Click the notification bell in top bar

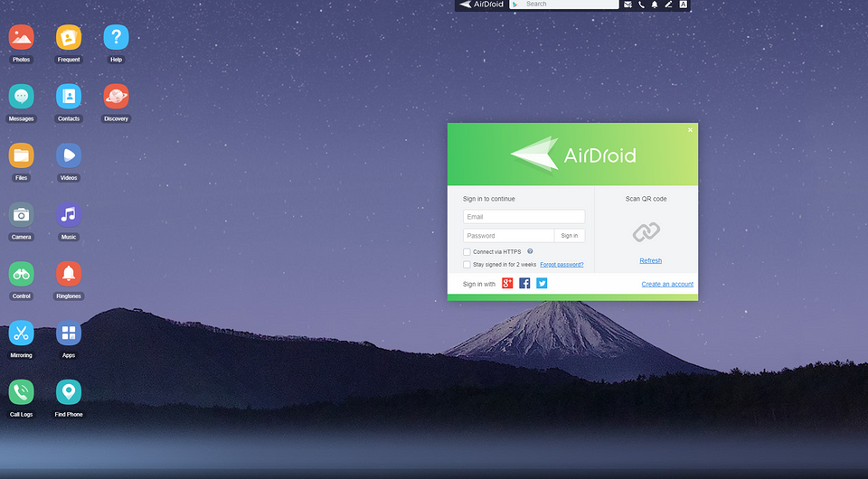pos(655,5)
